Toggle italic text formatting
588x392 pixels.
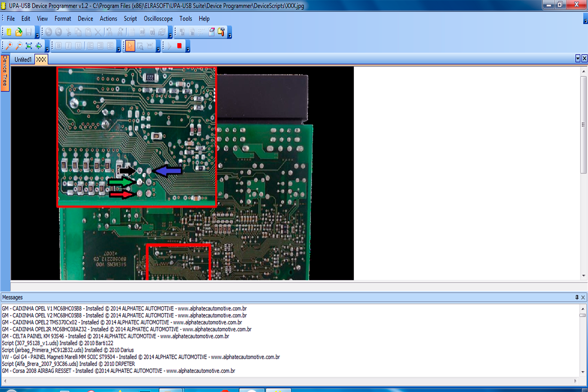coord(68,46)
